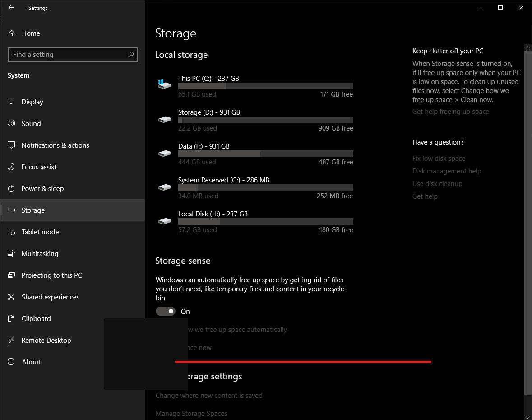Click the Remote Desktop icon

[x=11, y=340]
